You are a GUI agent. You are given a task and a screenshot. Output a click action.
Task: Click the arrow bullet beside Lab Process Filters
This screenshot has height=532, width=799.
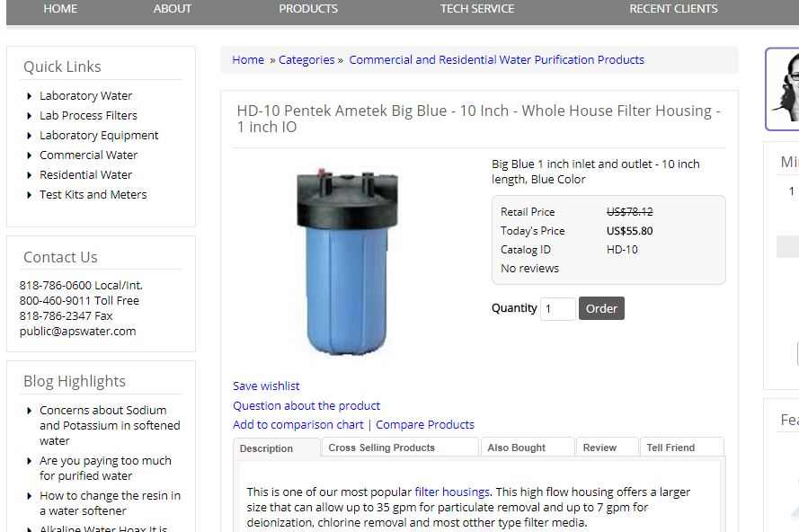pyautogui.click(x=29, y=116)
